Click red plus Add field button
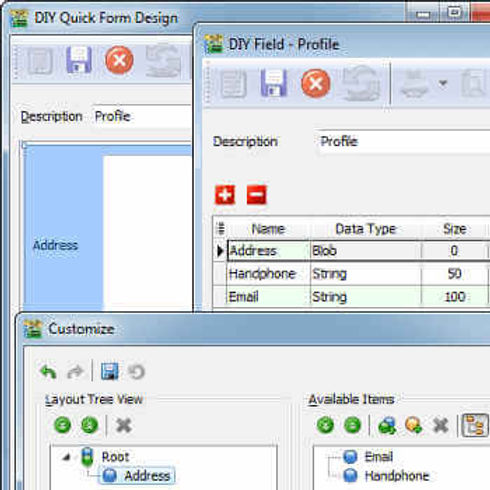 [225, 195]
